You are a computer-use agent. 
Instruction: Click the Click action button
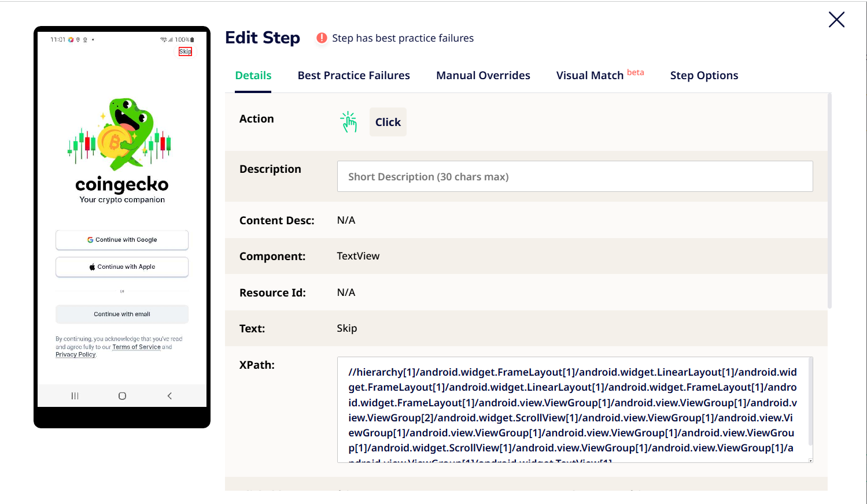click(388, 122)
